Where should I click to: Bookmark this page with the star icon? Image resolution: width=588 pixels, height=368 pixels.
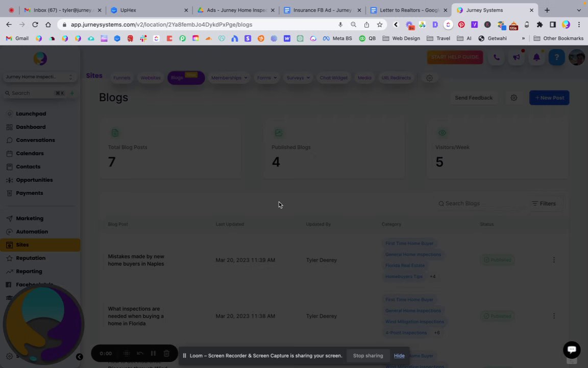pos(380,25)
